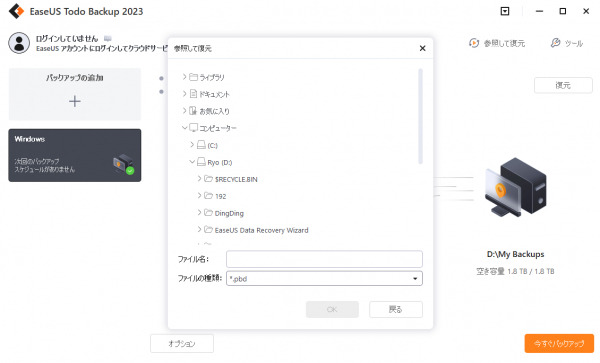Open the title bar dropdown menu icon

click(505, 11)
